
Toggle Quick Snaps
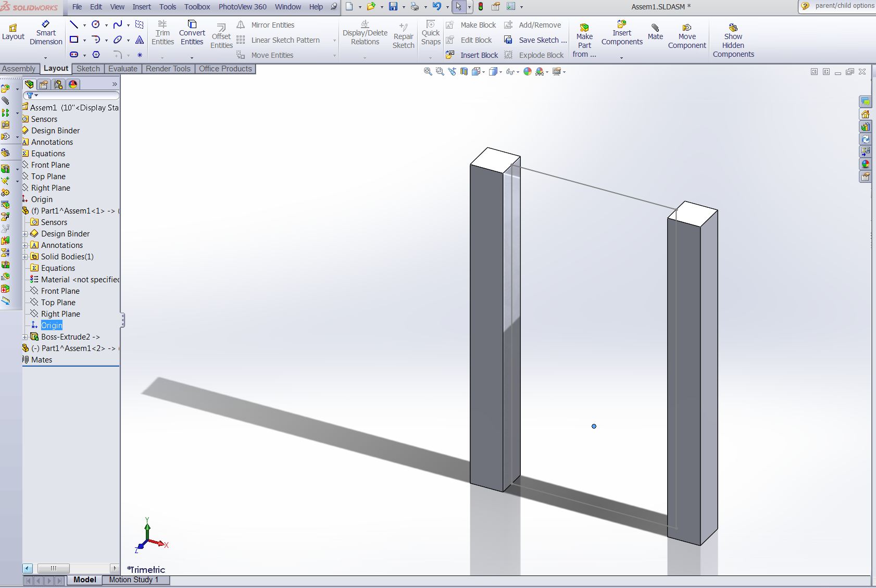[431, 33]
